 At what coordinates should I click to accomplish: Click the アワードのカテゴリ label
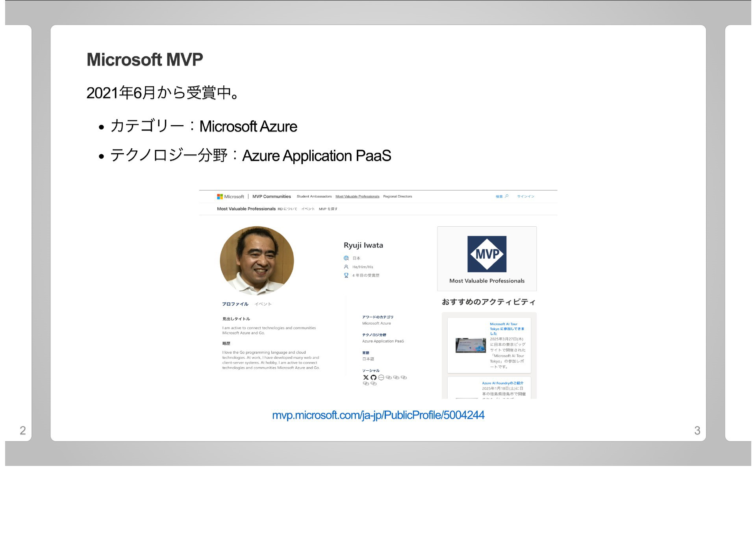click(378, 317)
